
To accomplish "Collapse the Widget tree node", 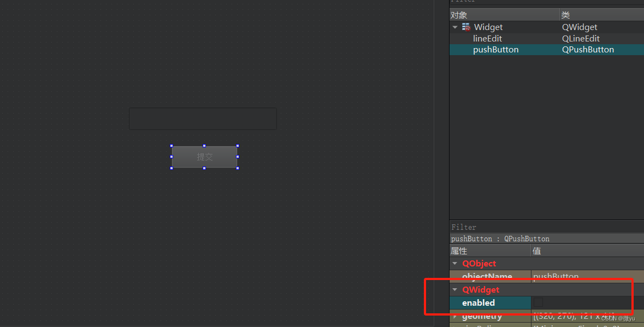I will [454, 27].
